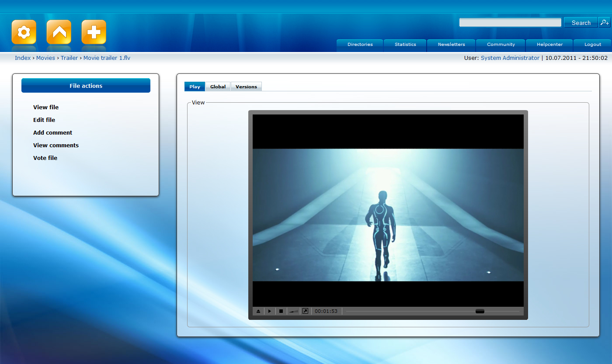The height and width of the screenshot is (364, 612).
Task: Open advanced search magnifier icon
Action: [x=605, y=23]
